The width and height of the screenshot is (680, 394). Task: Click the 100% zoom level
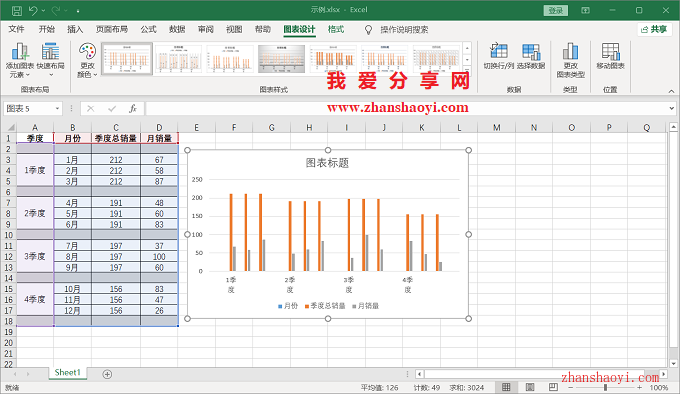pyautogui.click(x=659, y=387)
